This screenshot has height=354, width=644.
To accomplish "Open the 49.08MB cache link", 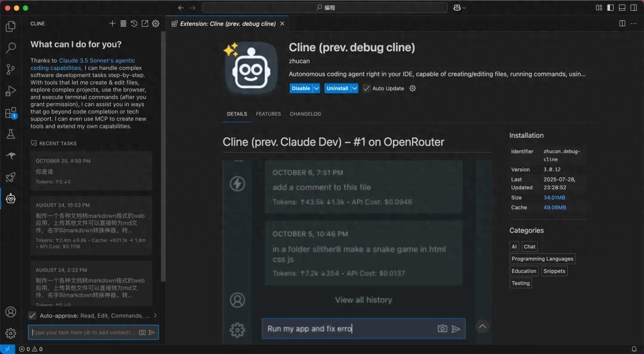I will [x=555, y=207].
